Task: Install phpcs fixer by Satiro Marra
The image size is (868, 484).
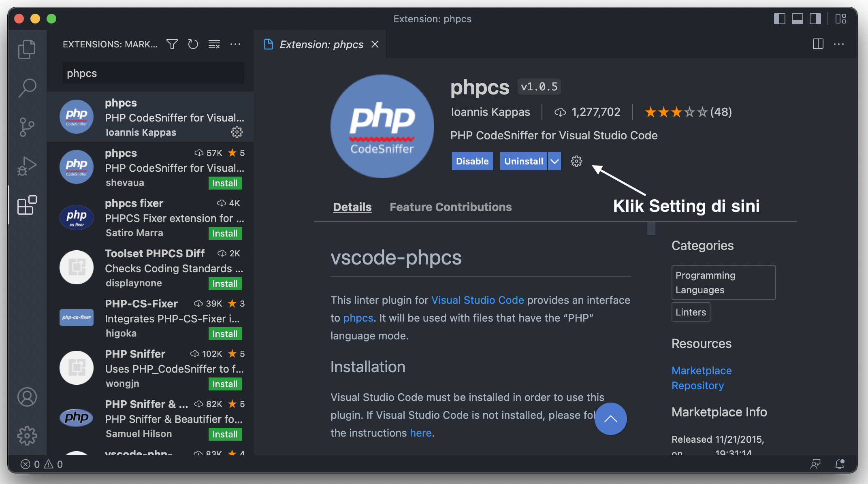Action: click(x=225, y=233)
